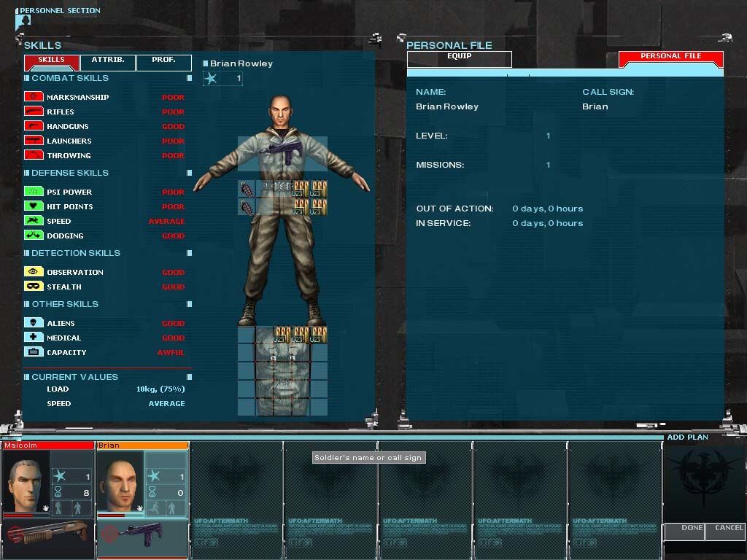The image size is (747, 560).
Task: Click the Add Plan label
Action: pyautogui.click(x=687, y=437)
